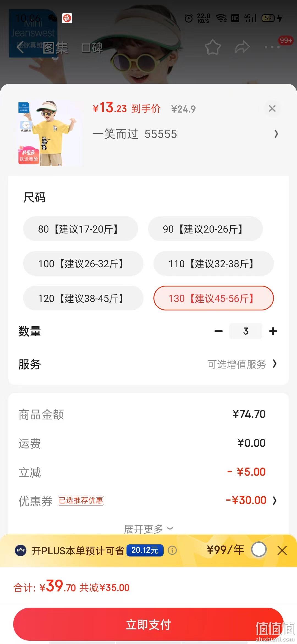Open the three-dot more menu
Image resolution: width=297 pixels, height=644 pixels.
(272, 47)
